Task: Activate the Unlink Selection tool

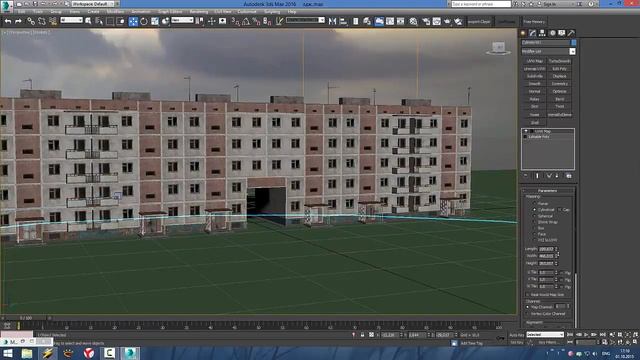Action: point(41,21)
